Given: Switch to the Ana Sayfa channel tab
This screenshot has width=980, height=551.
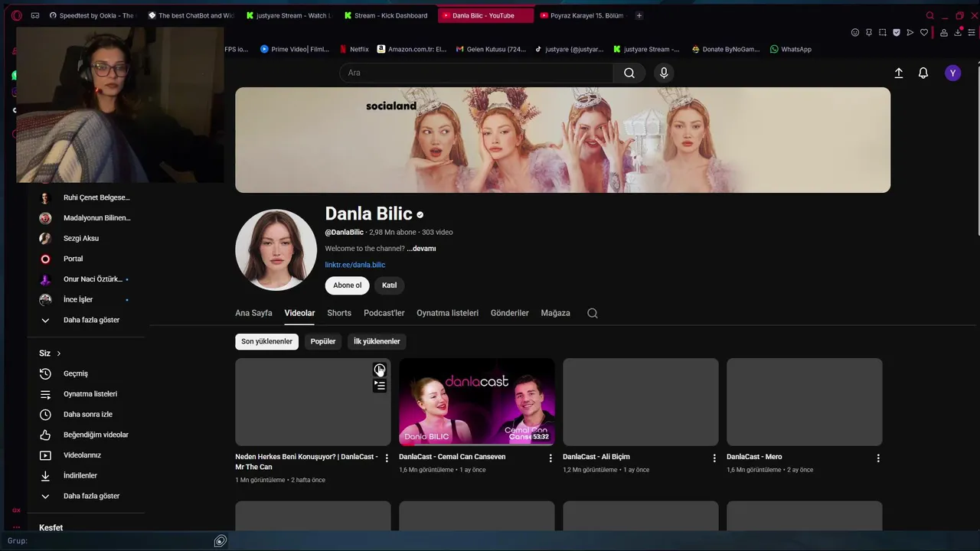Looking at the screenshot, I should [253, 313].
